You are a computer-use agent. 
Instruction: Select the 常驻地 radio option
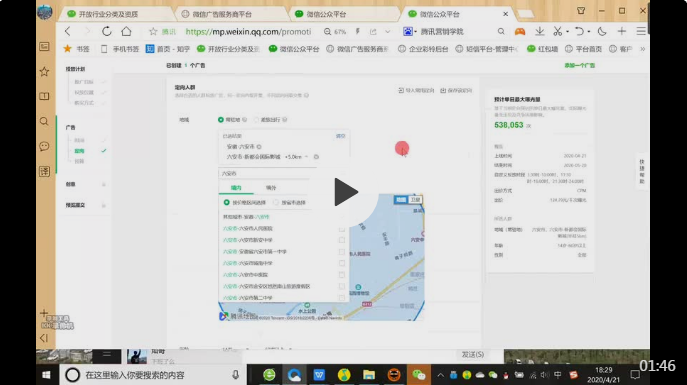coord(221,120)
